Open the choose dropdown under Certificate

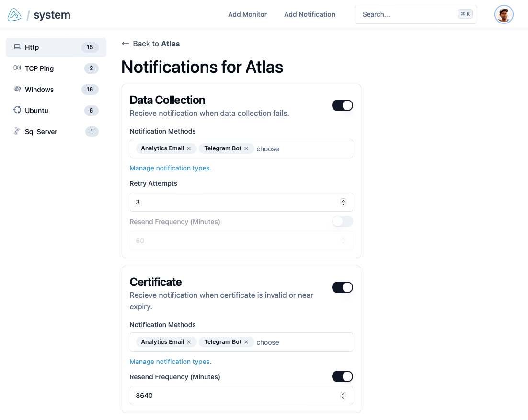tap(267, 342)
